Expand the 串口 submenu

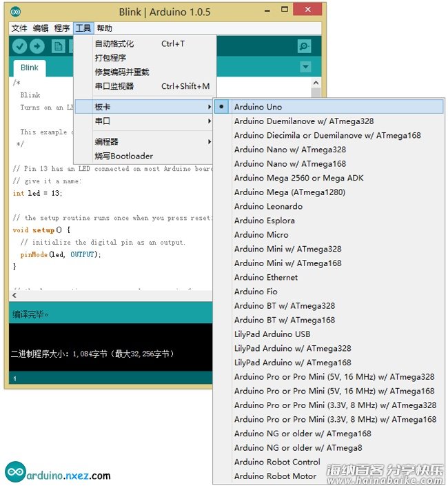coord(144,121)
